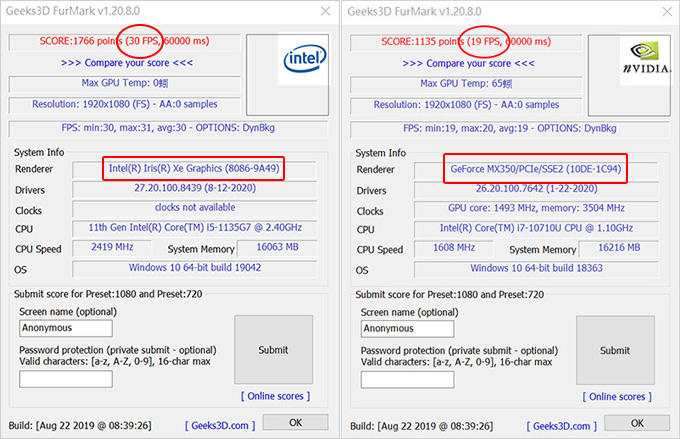The width and height of the screenshot is (680, 439).
Task: Click GeForce MX350/PCIe/SSE2 renderer value
Action: [536, 169]
